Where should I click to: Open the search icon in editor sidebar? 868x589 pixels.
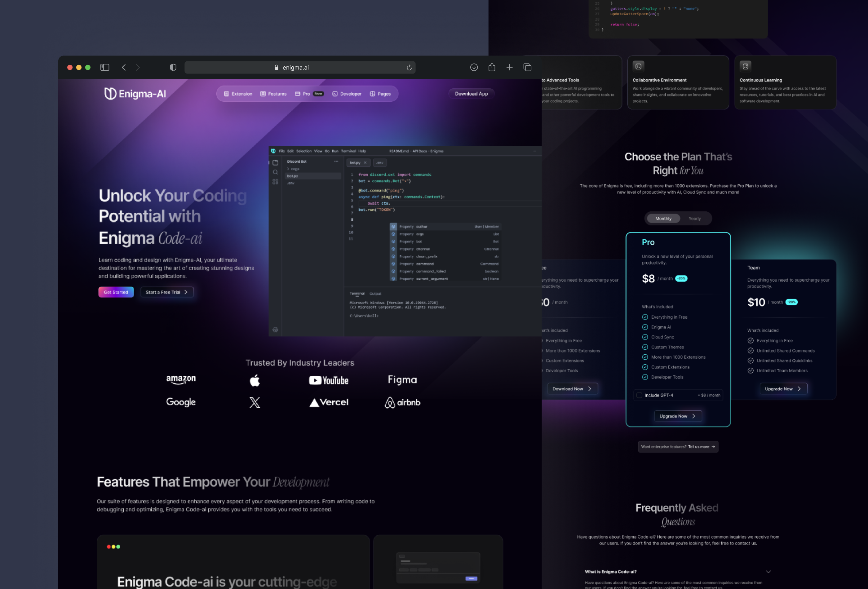tap(275, 172)
